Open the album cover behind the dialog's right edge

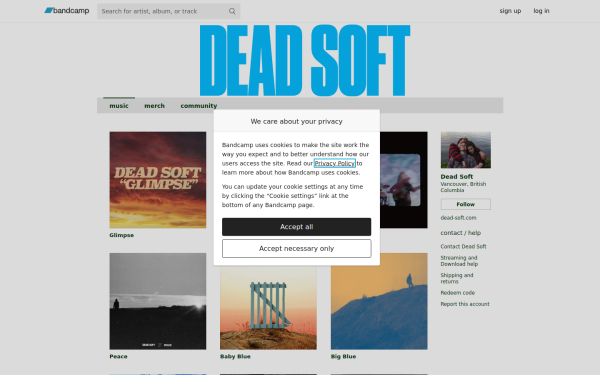click(x=404, y=180)
